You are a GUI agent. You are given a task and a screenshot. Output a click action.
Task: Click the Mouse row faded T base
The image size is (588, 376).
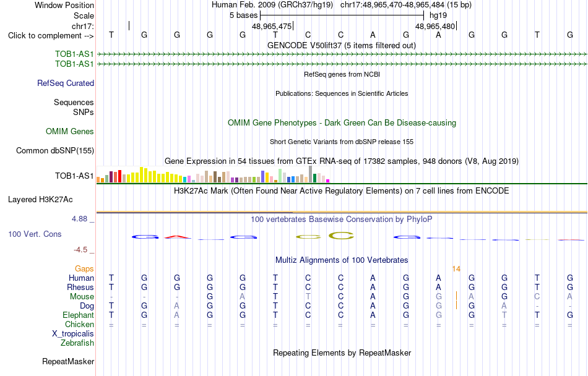(308, 296)
